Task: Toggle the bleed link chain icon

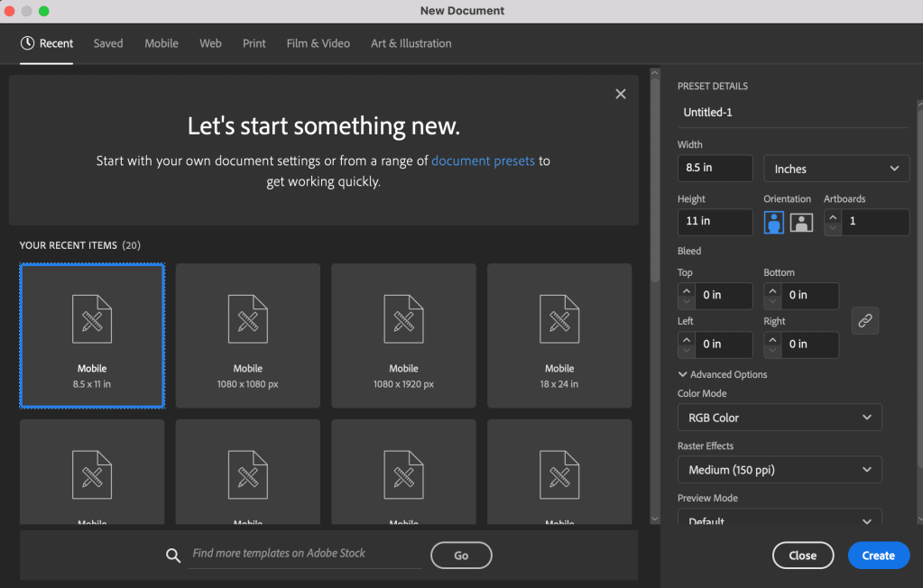Action: (864, 320)
